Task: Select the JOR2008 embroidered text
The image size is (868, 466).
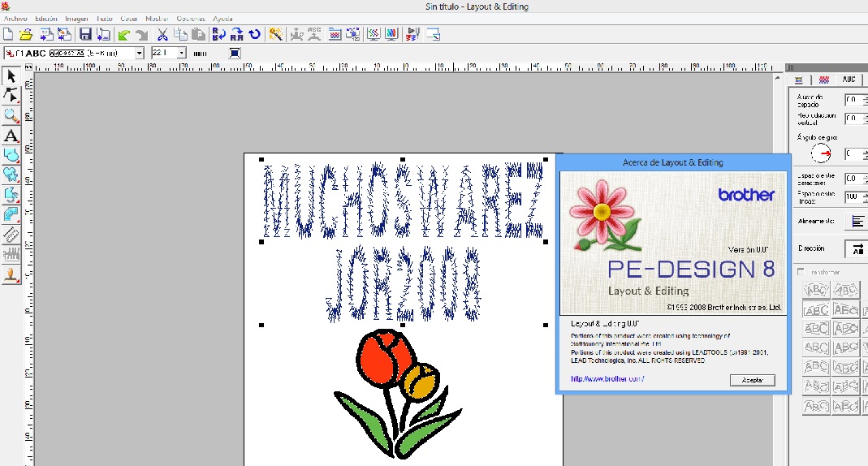Action: (x=403, y=284)
